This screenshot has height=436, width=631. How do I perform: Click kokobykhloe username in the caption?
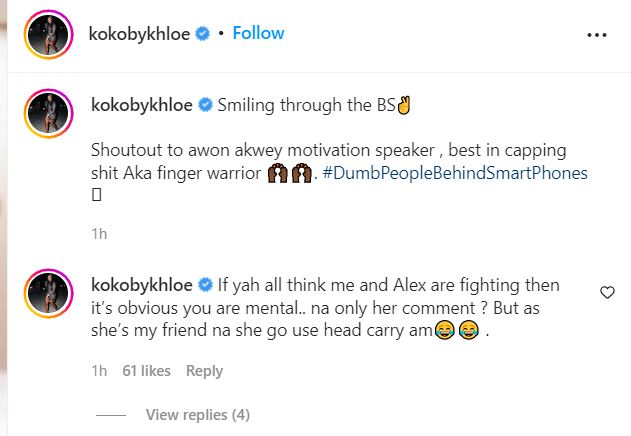tap(143, 104)
